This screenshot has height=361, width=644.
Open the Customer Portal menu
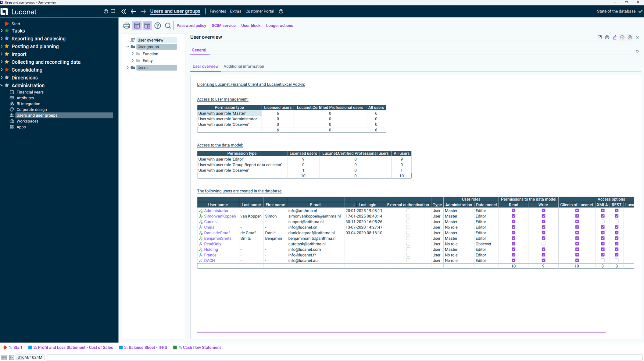(x=260, y=11)
